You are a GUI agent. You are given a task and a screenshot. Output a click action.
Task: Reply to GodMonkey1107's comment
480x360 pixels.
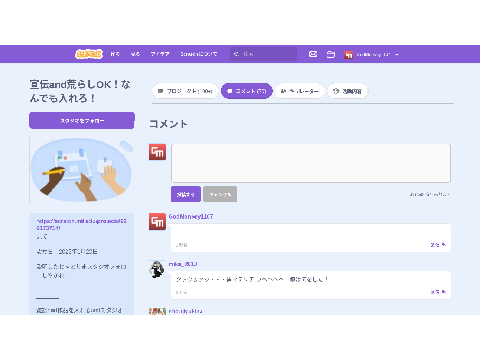(x=438, y=245)
